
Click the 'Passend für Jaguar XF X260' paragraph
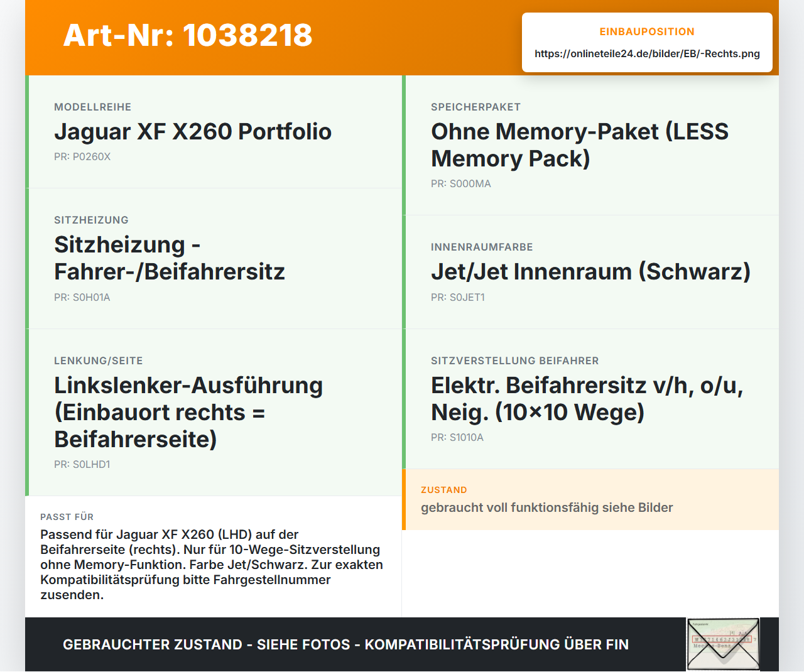pos(212,565)
